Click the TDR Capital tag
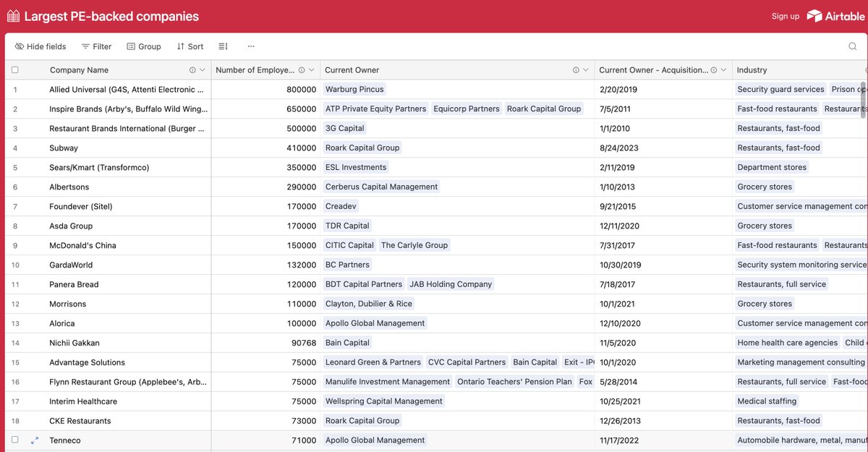 [x=347, y=226]
